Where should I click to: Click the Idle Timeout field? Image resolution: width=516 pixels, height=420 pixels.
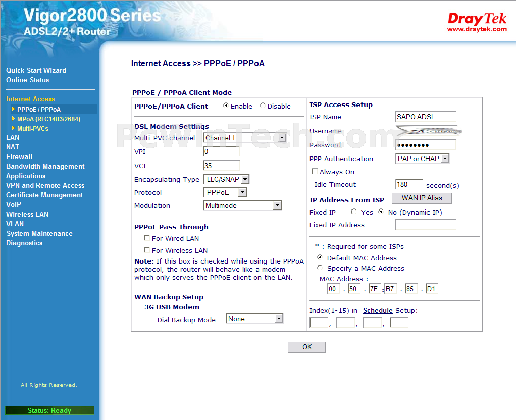pyautogui.click(x=409, y=184)
